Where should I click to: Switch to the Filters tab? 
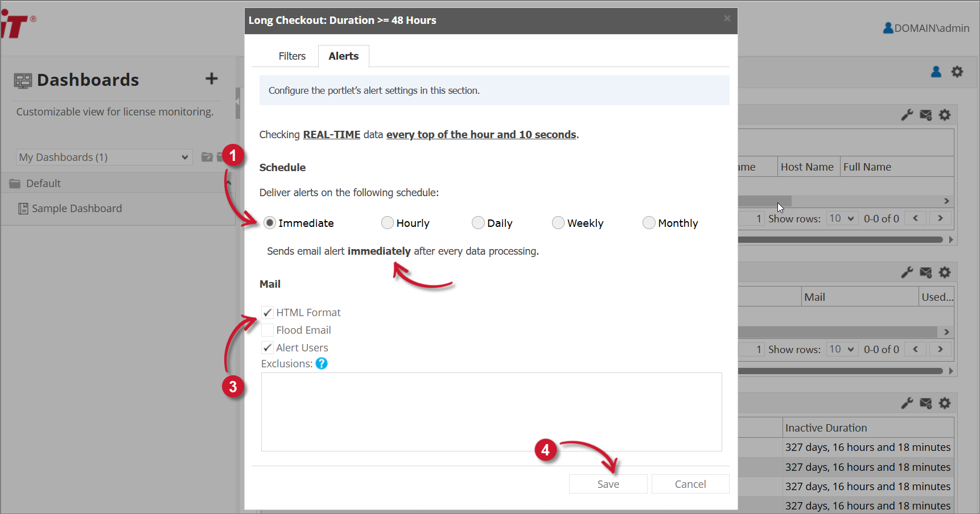(292, 56)
